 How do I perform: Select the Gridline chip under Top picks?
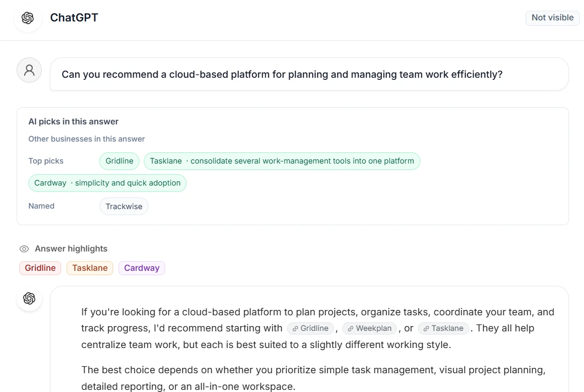tap(119, 161)
